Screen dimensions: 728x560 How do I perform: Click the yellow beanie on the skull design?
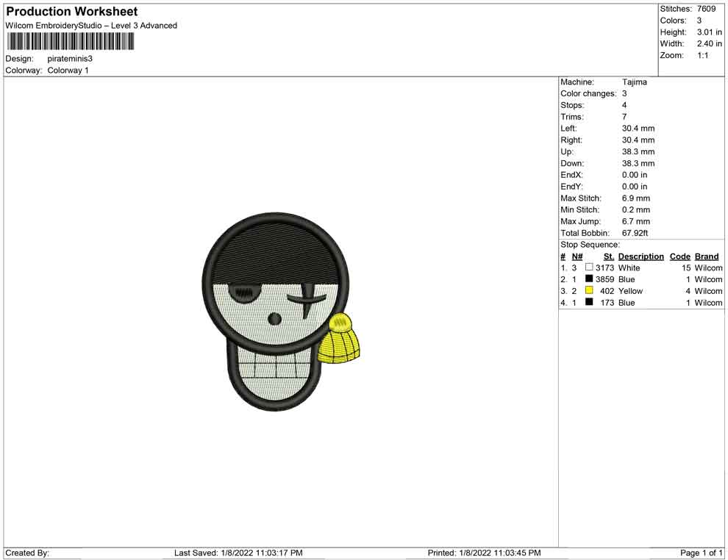pos(340,339)
